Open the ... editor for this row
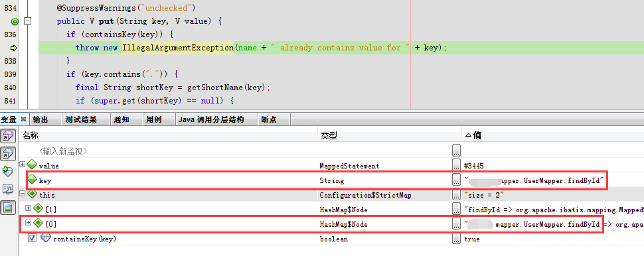The width and height of the screenshot is (644, 256). [x=456, y=194]
